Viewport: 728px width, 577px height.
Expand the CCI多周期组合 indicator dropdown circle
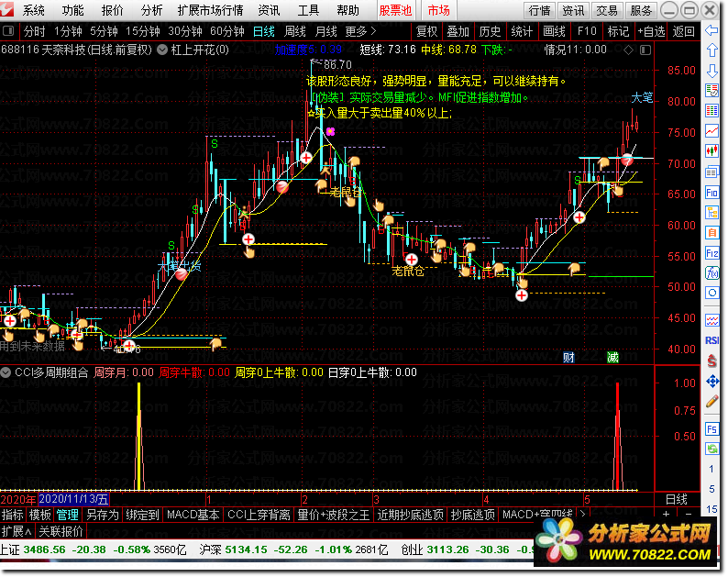pos(6,372)
